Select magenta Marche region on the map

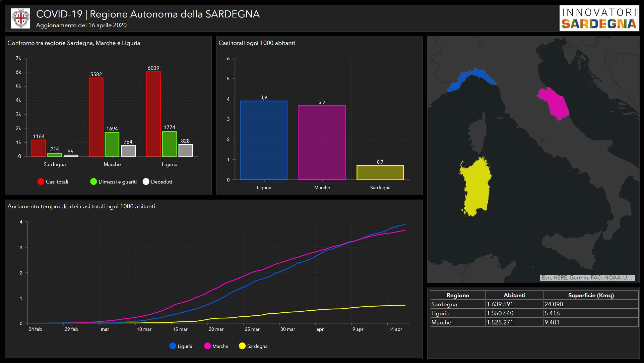point(555,103)
